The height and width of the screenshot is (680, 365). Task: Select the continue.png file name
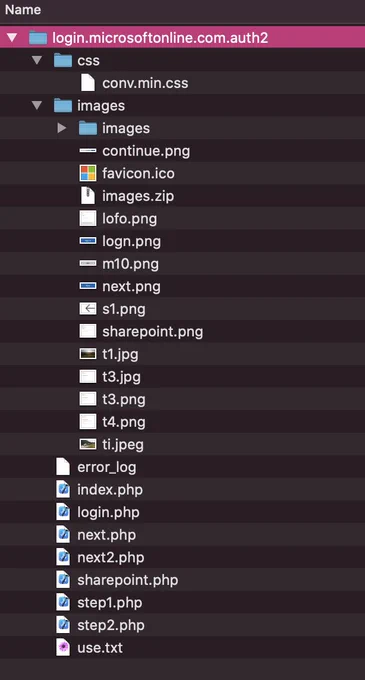146,151
